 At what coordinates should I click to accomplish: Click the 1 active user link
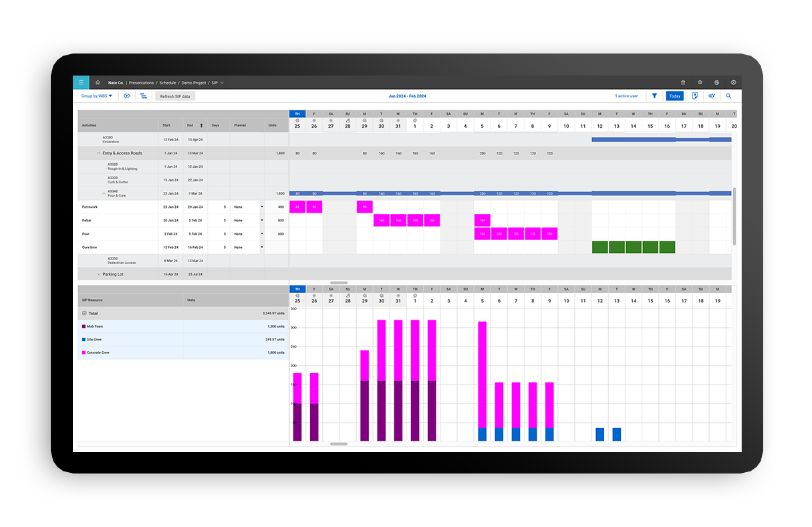click(x=626, y=96)
